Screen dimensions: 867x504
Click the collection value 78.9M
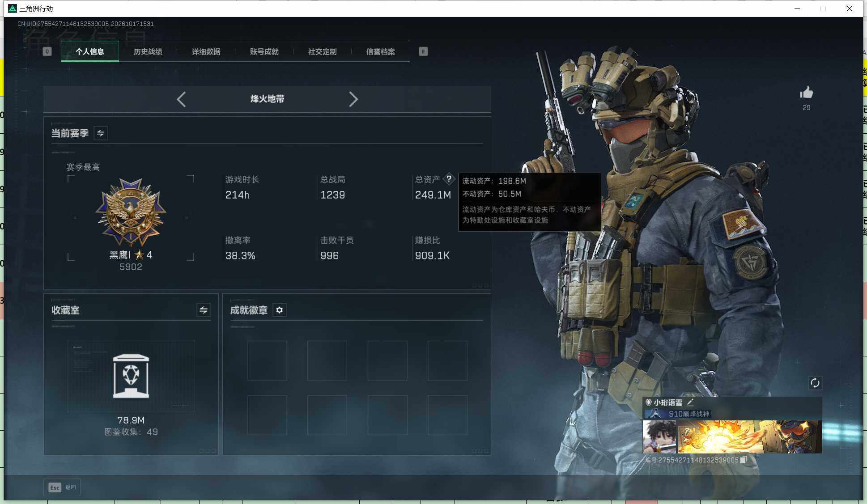[131, 420]
